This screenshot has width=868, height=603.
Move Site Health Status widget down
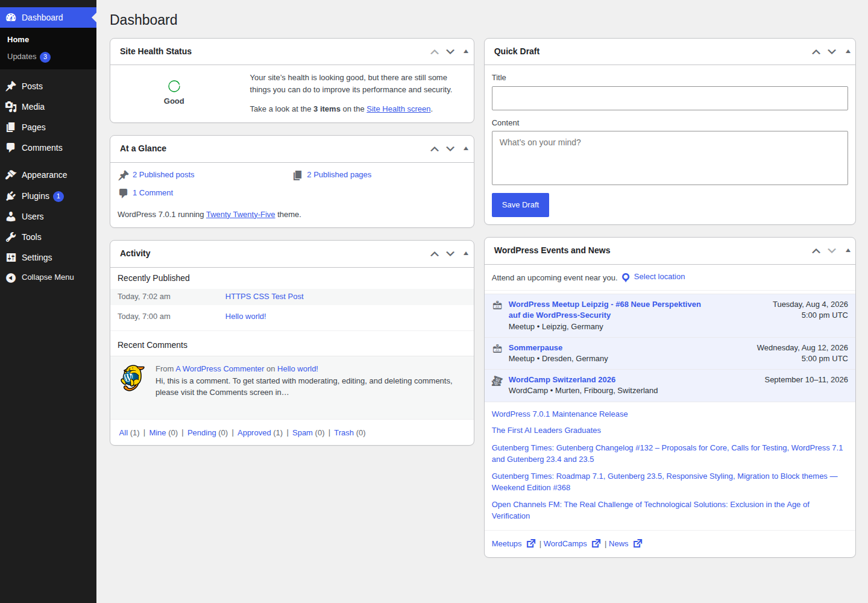tap(450, 52)
